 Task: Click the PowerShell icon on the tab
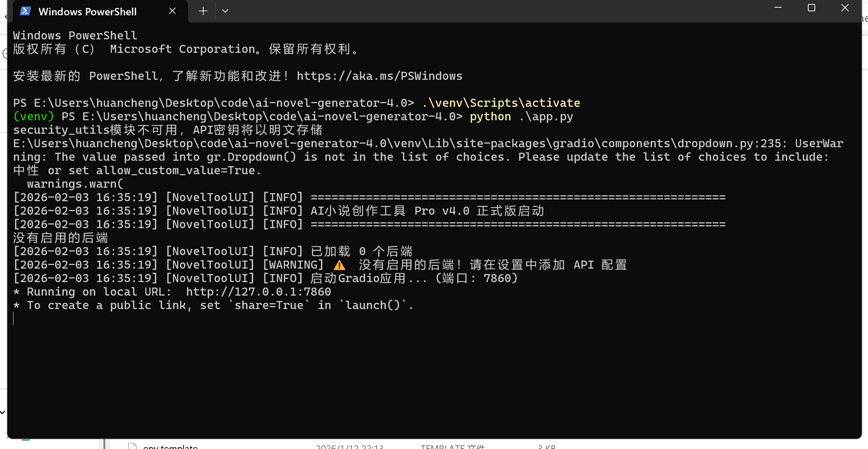(25, 11)
